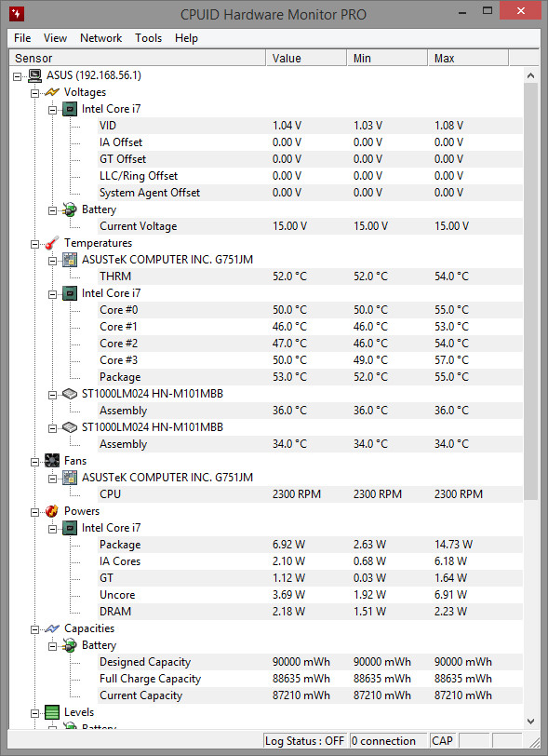
Task: Click the Max column header
Action: [468, 59]
